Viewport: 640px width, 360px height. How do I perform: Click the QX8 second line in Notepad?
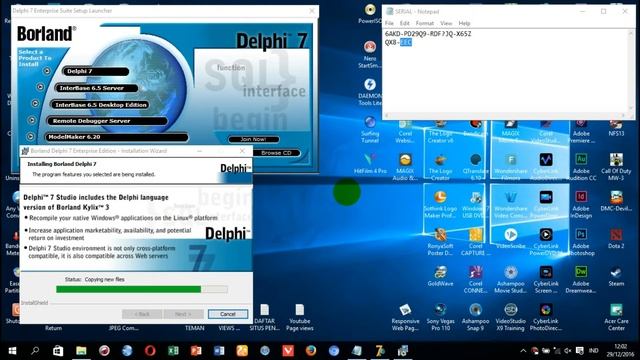click(398, 42)
